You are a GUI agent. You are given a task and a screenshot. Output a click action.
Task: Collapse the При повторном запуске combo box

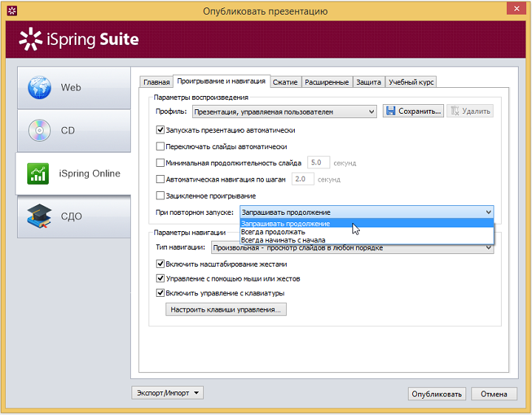pyautogui.click(x=366, y=212)
